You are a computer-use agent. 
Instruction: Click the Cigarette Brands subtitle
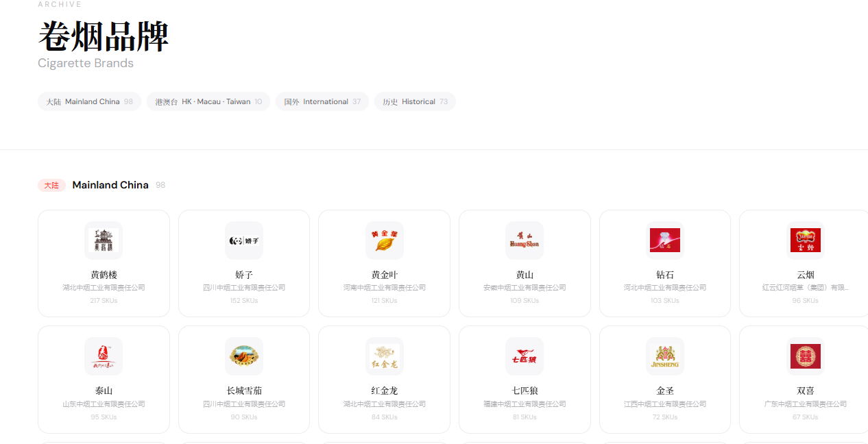pos(86,63)
